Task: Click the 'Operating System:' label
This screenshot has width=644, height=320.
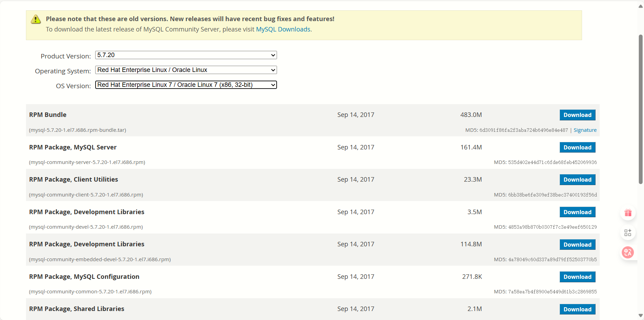Action: click(x=63, y=71)
